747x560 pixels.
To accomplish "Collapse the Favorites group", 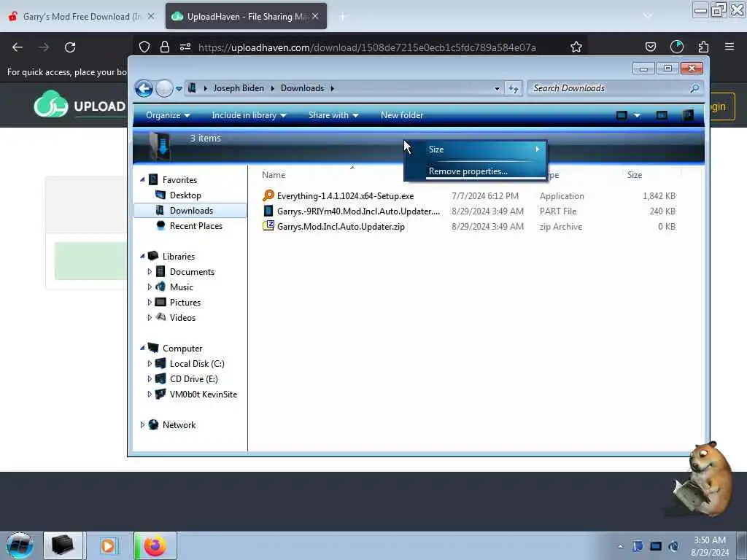I will pyautogui.click(x=142, y=179).
